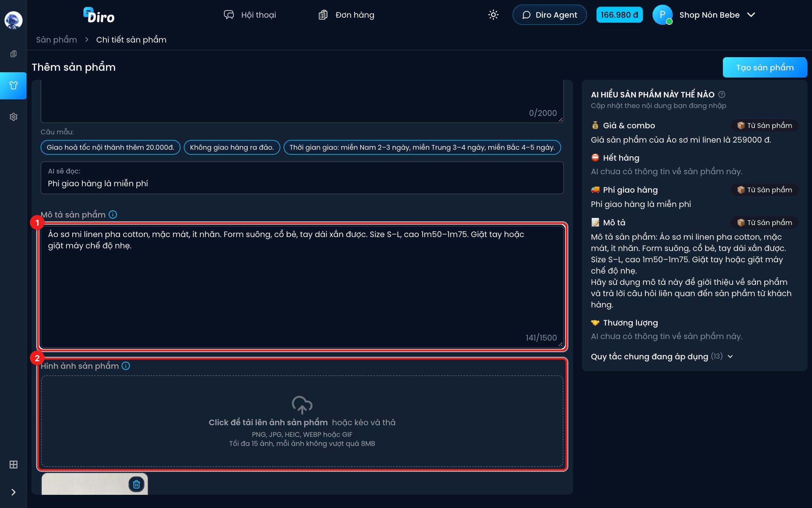812x508 pixels.
Task: Click the Thương lượng section heading
Action: point(630,322)
